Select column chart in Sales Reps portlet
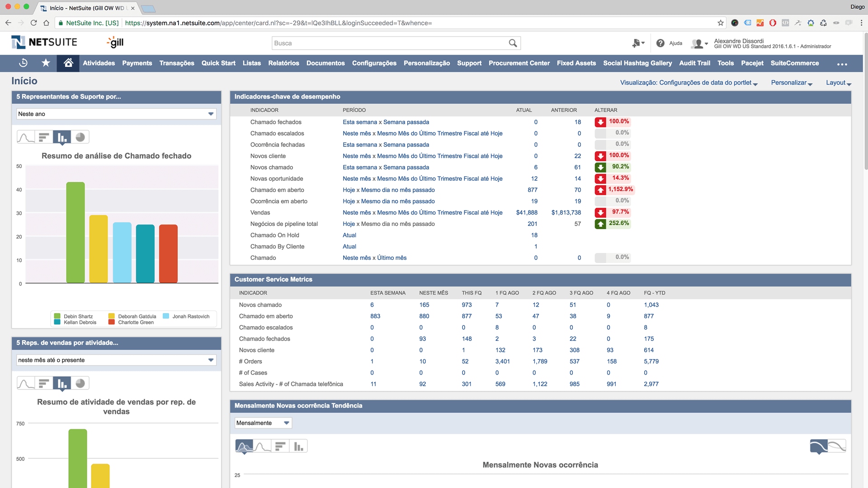868x488 pixels. [62, 383]
